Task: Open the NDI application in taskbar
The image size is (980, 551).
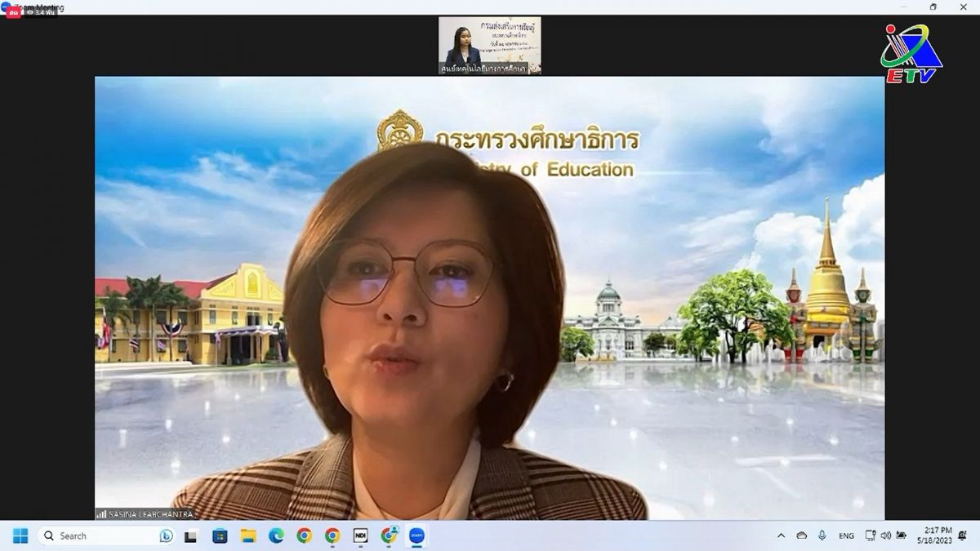Action: click(360, 535)
